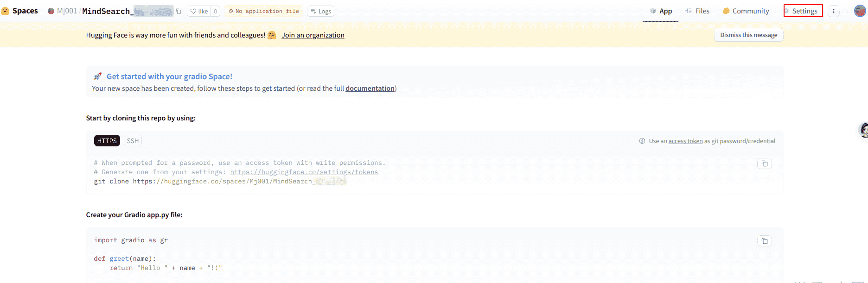
Task: Select the HTTPS clone option
Action: [x=107, y=141]
